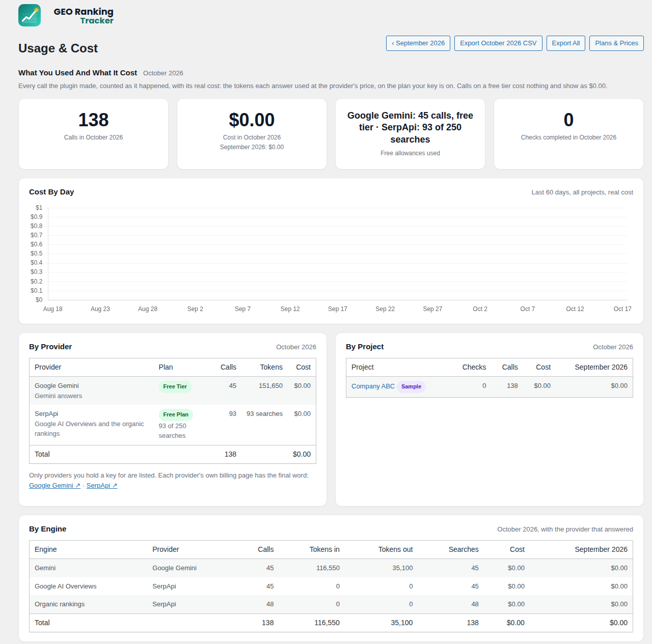652x644 pixels.
Task: Click the Sep 2 label on chart axis
Action: tap(195, 309)
